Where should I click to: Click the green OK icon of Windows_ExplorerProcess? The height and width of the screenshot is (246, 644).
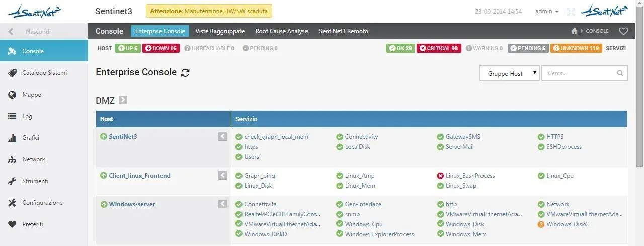[340, 234]
